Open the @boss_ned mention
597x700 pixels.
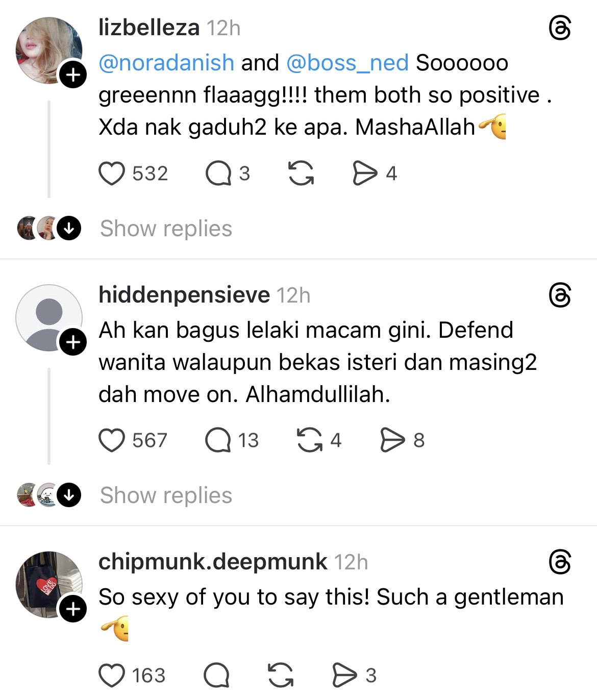(347, 63)
